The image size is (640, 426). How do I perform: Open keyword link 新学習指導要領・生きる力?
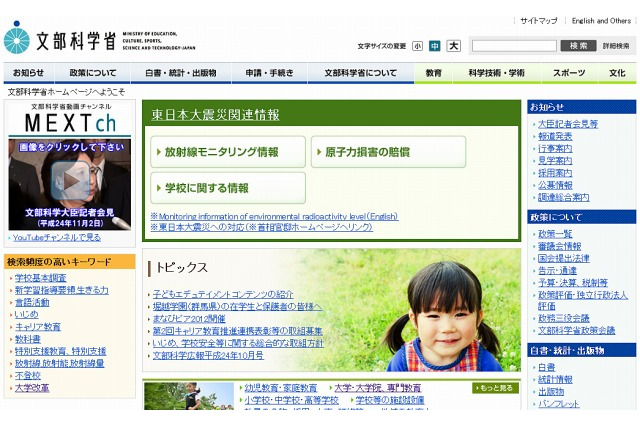pos(62,290)
